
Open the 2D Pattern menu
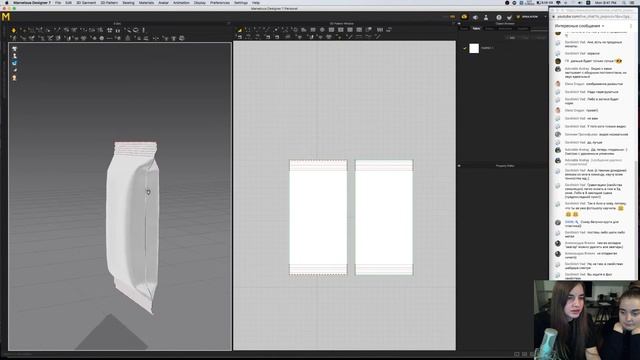click(x=109, y=2)
